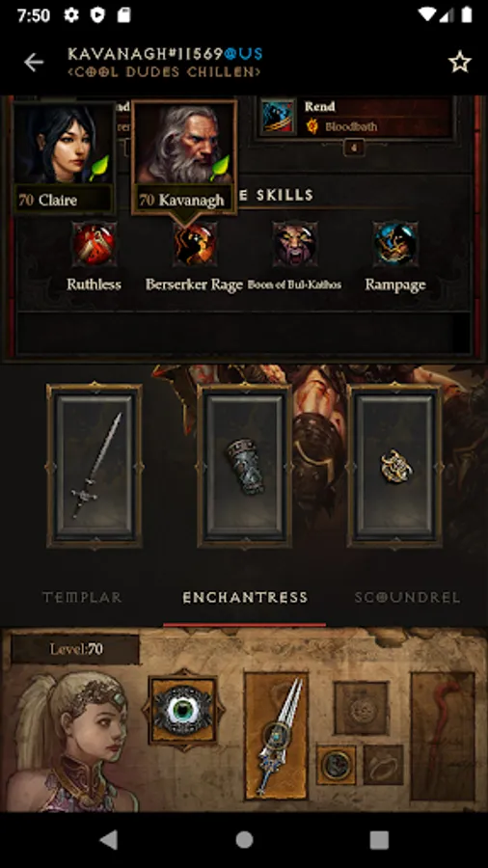Screen dimensions: 488x868
Task: Inspect the Enchantress dagger weapon slot
Action: tap(276, 736)
